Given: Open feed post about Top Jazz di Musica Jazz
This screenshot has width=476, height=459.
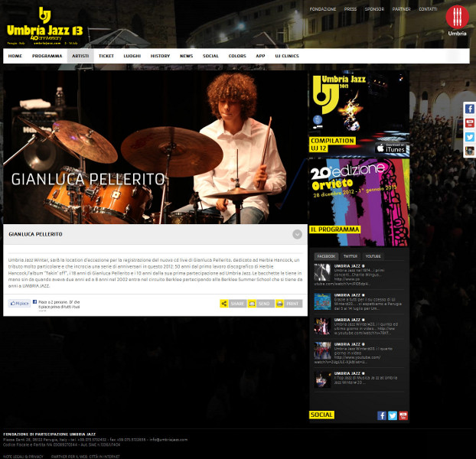Looking at the screenshot, I should click(x=359, y=379).
